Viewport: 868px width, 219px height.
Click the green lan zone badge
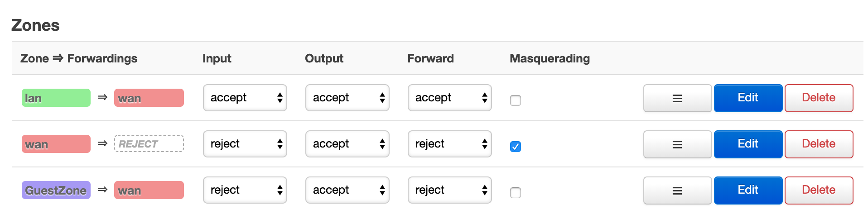point(56,98)
